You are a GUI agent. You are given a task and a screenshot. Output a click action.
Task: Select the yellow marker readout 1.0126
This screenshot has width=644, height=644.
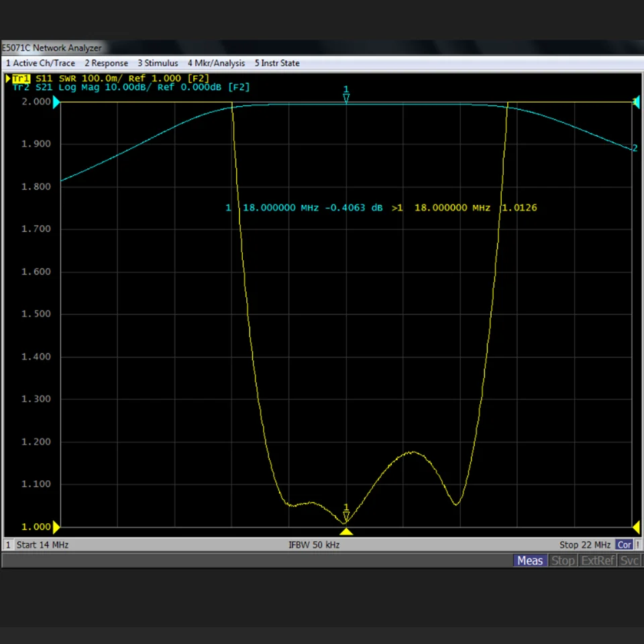(519, 208)
